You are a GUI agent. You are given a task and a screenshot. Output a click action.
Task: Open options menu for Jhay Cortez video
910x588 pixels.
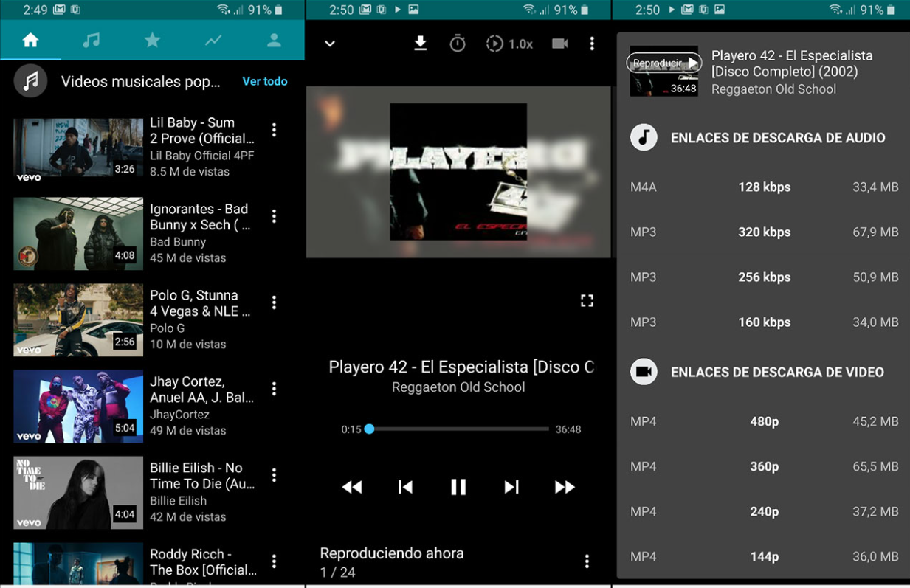pyautogui.click(x=274, y=389)
